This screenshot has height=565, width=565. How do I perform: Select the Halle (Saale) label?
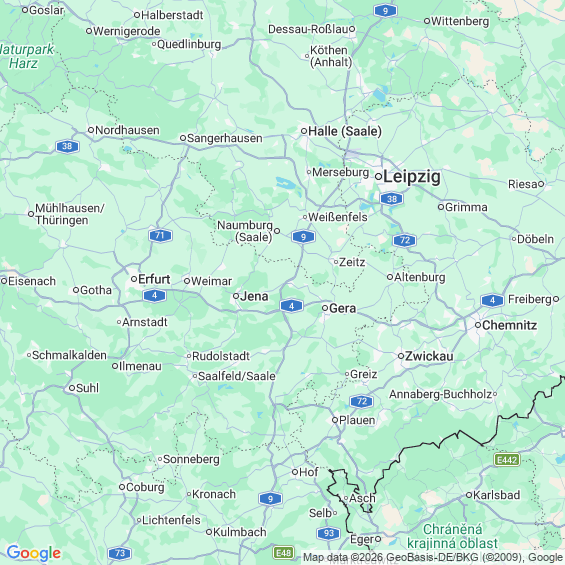click(345, 131)
